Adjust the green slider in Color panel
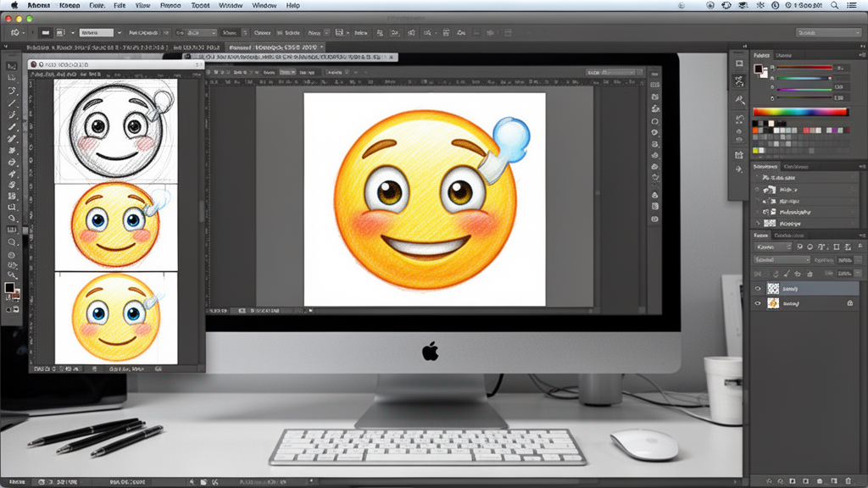Screen dimensions: 868x488 [x=804, y=78]
